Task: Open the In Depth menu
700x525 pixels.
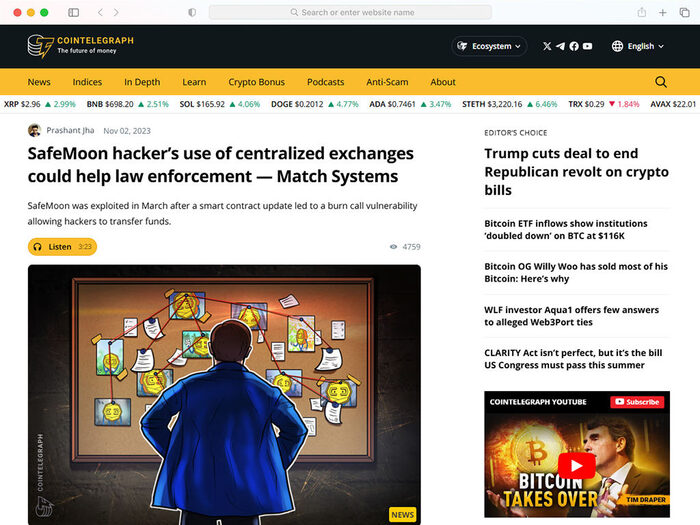Action: tap(142, 82)
